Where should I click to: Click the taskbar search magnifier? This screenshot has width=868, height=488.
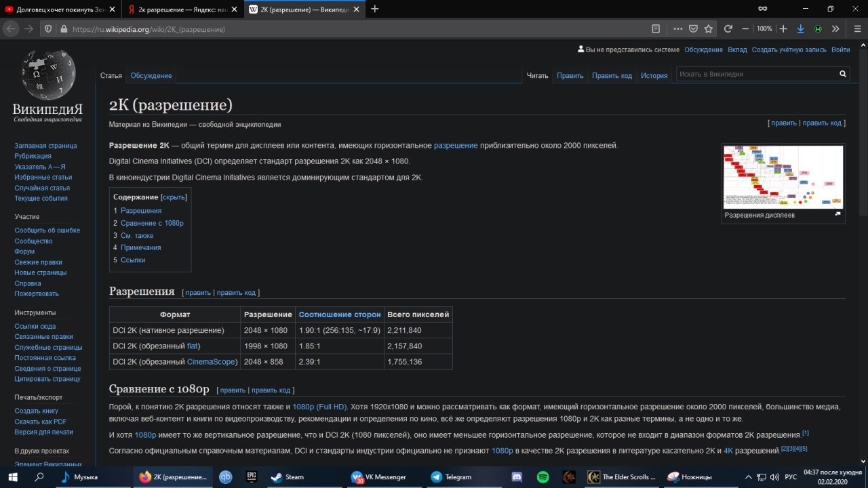39,477
